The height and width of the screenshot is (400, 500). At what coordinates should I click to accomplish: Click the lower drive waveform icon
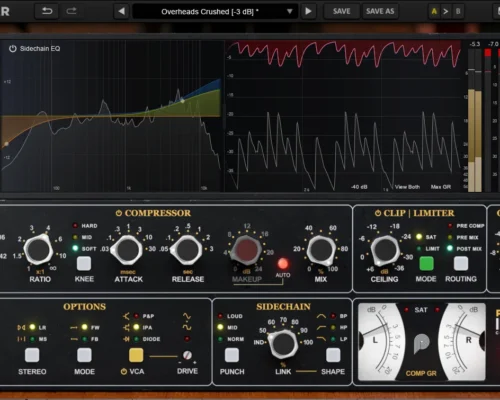pyautogui.click(x=187, y=327)
